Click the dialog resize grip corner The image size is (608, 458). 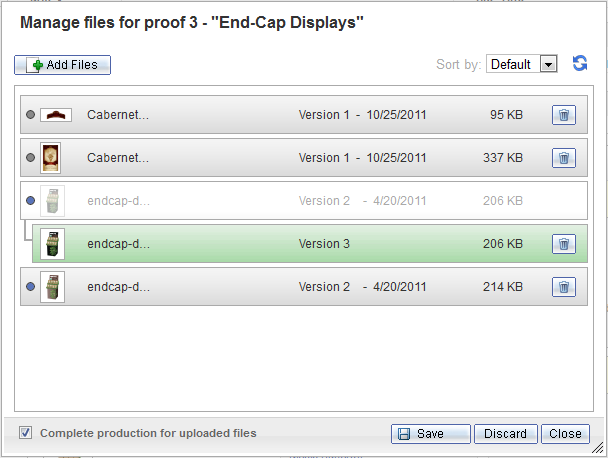click(598, 448)
